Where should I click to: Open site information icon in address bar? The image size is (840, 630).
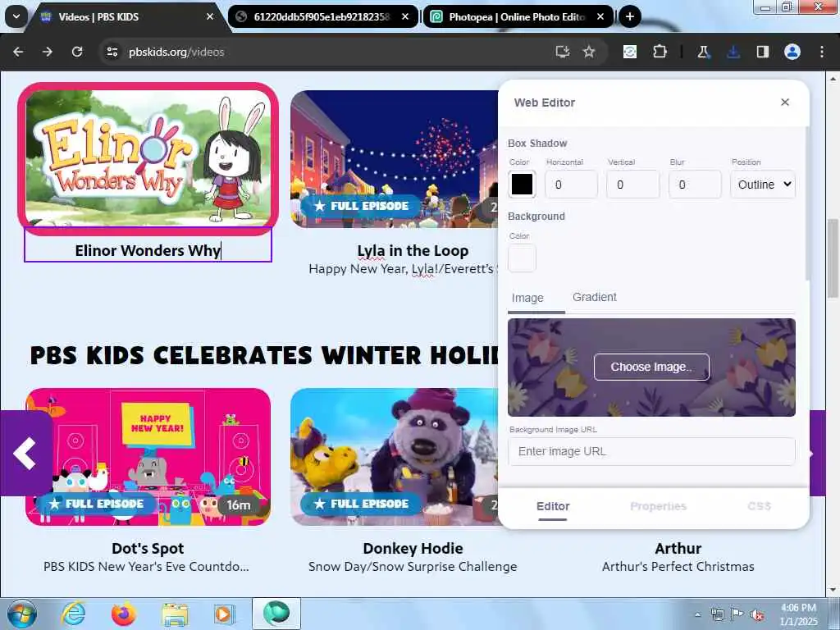[x=112, y=52]
